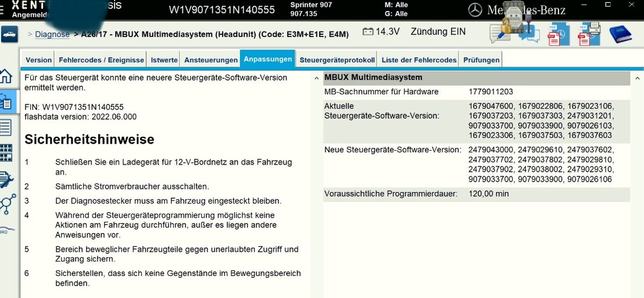644x298 pixels.
Task: Open the network topology sidebar icon
Action: (8, 204)
